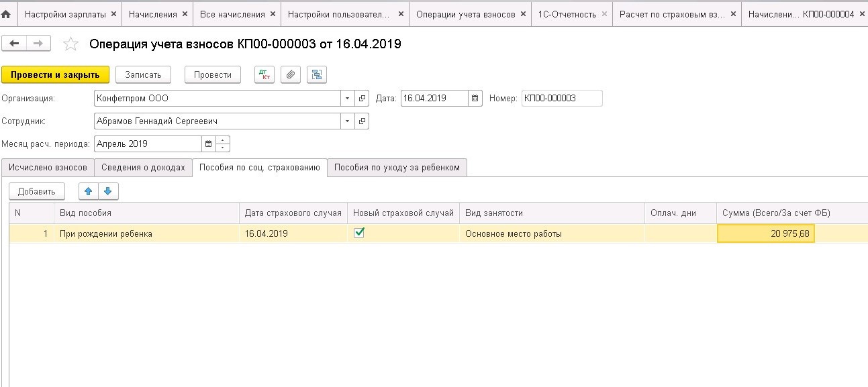868x387 pixels.
Task: Move row down with blue arrow
Action: coord(107,191)
